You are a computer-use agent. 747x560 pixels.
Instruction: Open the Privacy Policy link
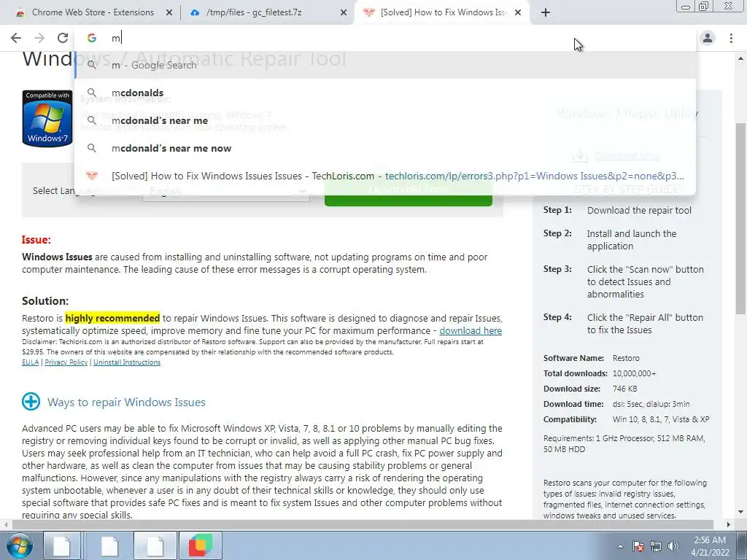[x=66, y=362]
